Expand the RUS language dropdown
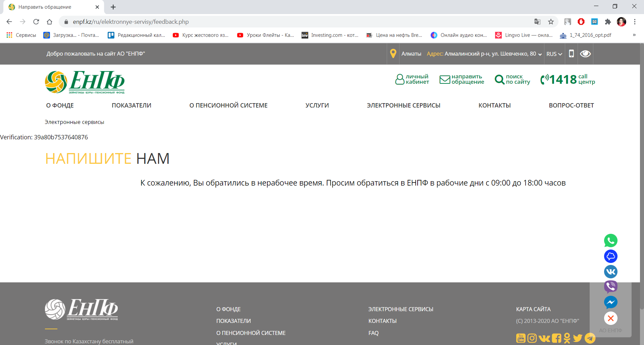 click(554, 54)
